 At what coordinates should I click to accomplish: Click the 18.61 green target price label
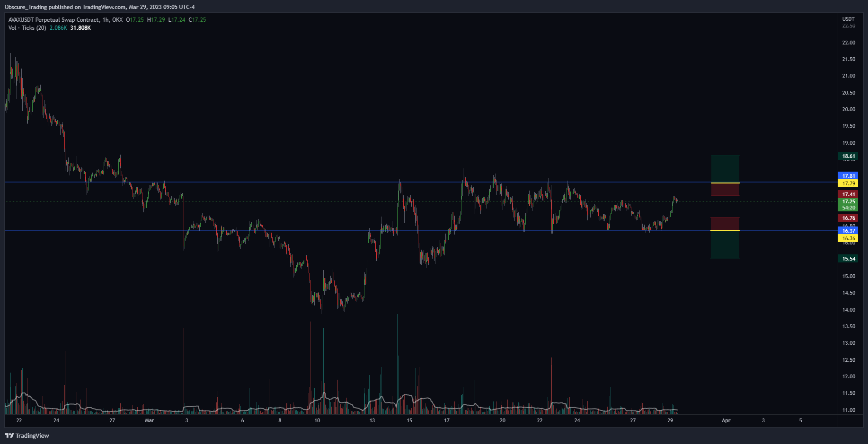[x=849, y=156]
